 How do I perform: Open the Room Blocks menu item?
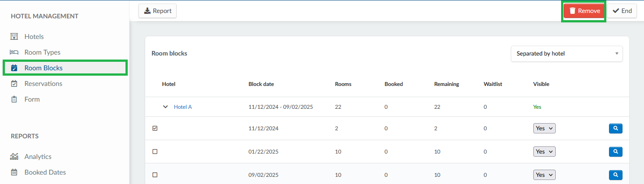tap(43, 68)
